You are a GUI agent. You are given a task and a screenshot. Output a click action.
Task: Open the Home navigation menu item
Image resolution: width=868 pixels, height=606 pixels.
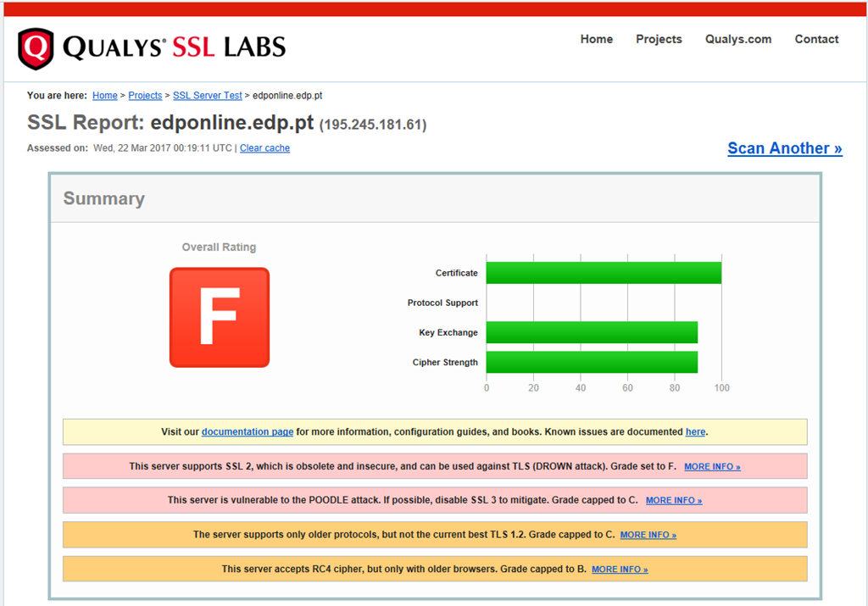pyautogui.click(x=596, y=39)
